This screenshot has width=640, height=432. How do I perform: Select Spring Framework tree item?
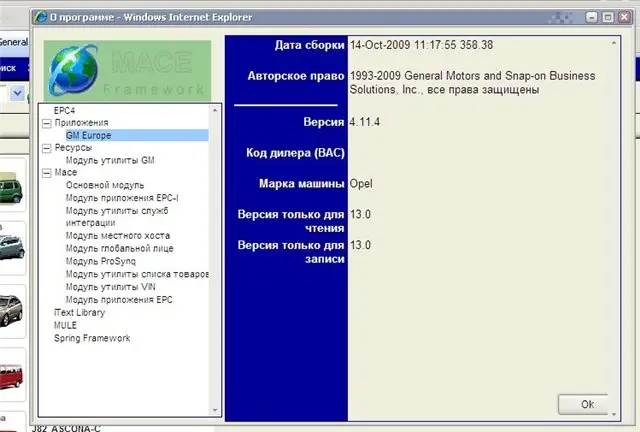92,338
